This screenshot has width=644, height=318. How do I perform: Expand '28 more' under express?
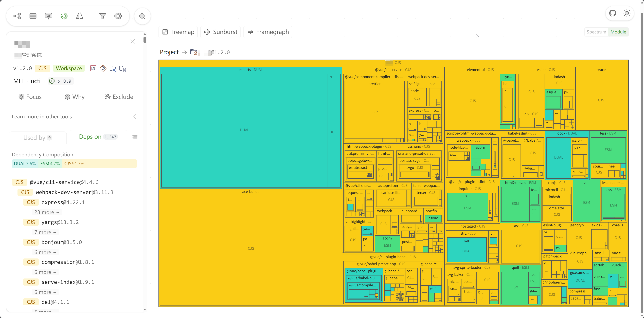[x=46, y=212]
